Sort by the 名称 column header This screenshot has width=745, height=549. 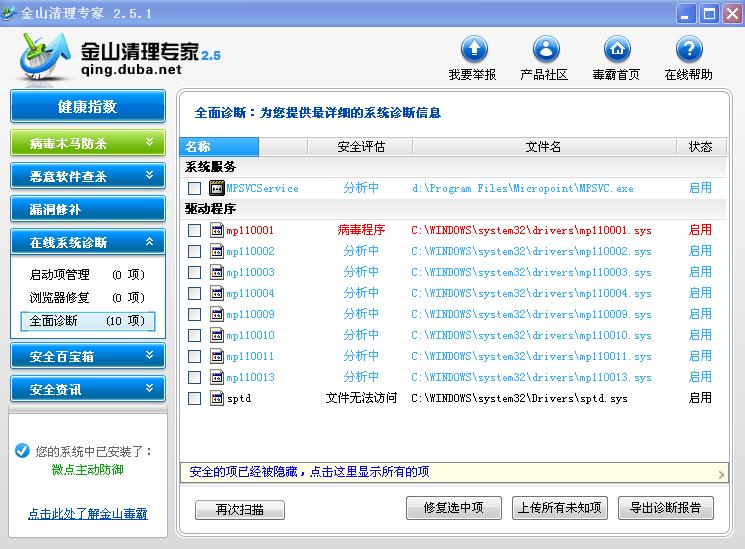(220, 147)
